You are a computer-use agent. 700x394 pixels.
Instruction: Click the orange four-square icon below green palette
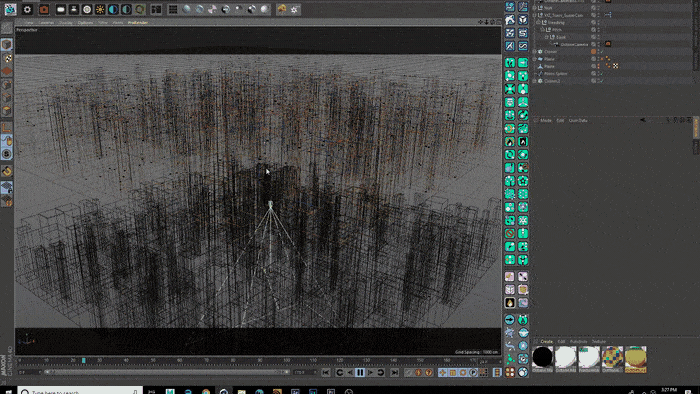coord(510,372)
